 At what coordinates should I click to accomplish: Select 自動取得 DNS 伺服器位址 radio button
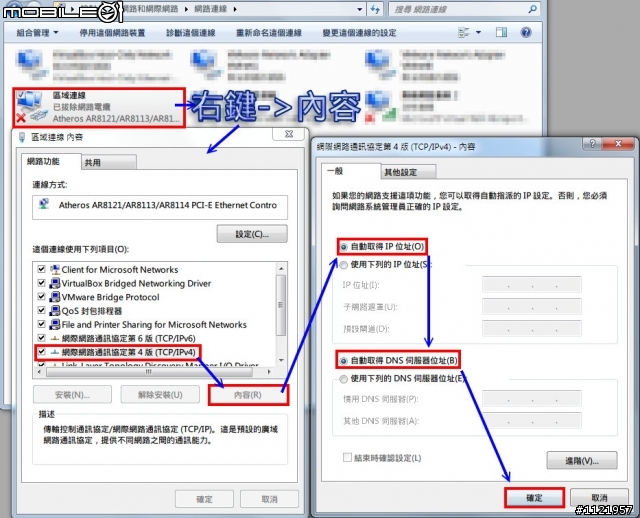(x=344, y=361)
